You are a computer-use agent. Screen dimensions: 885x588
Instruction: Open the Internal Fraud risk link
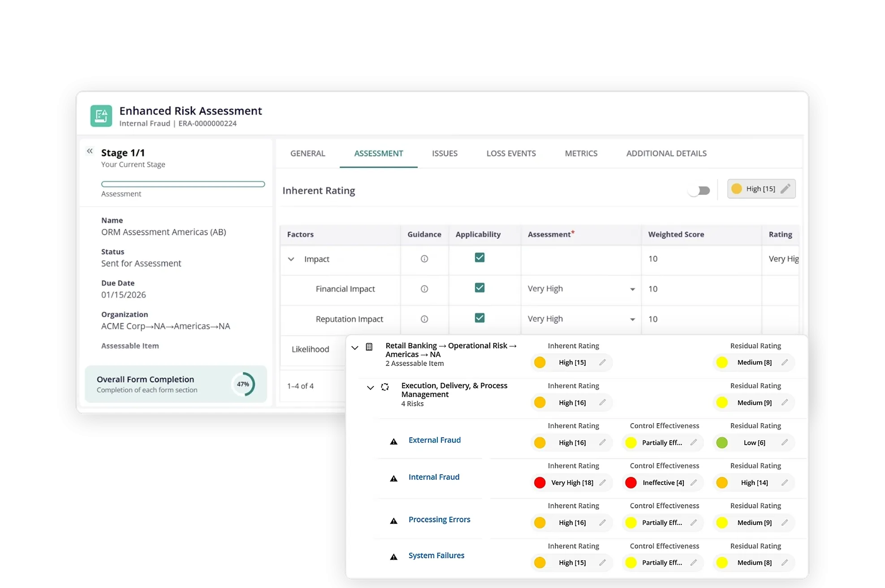coord(433,477)
